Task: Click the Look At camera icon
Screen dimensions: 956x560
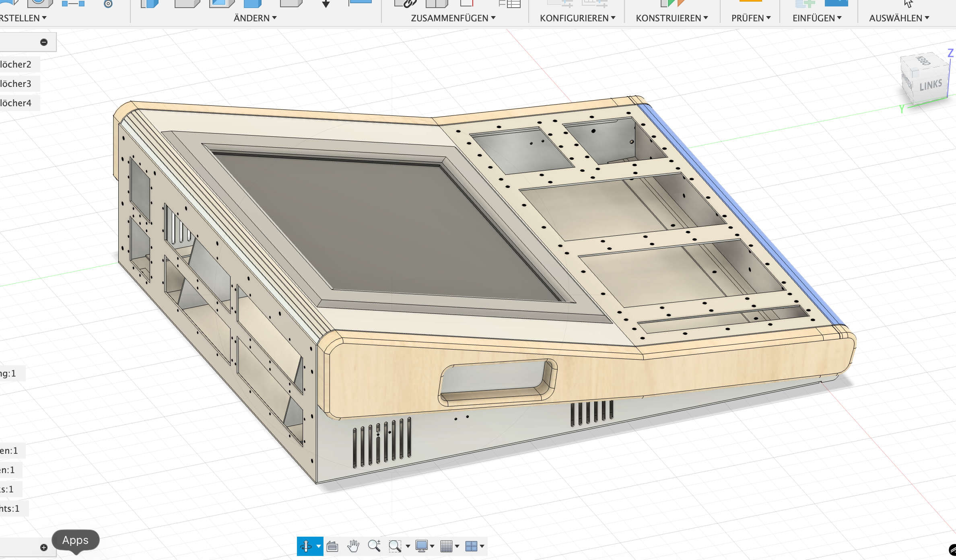Action: point(332,546)
